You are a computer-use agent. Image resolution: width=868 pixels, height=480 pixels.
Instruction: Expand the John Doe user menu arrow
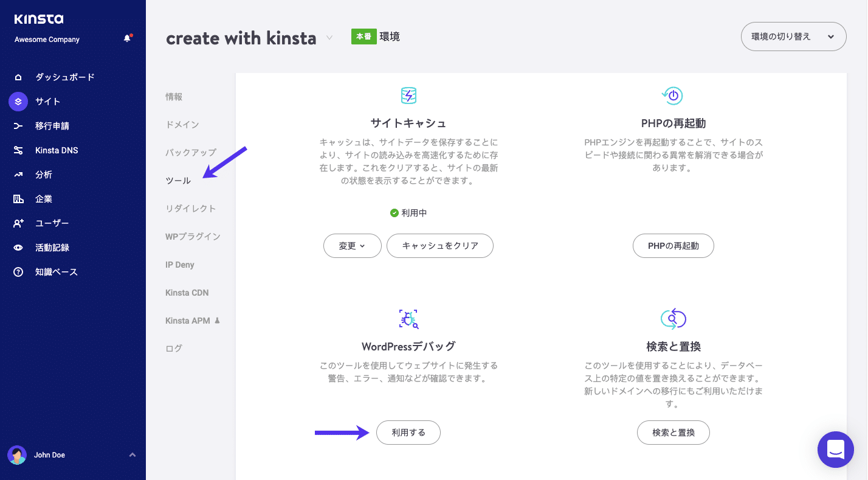point(133,455)
